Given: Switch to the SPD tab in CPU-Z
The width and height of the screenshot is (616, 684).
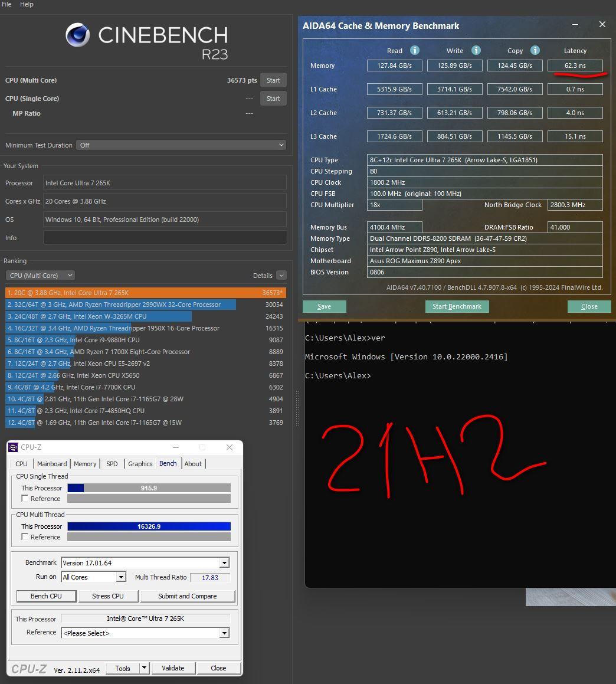Looking at the screenshot, I should coord(112,464).
